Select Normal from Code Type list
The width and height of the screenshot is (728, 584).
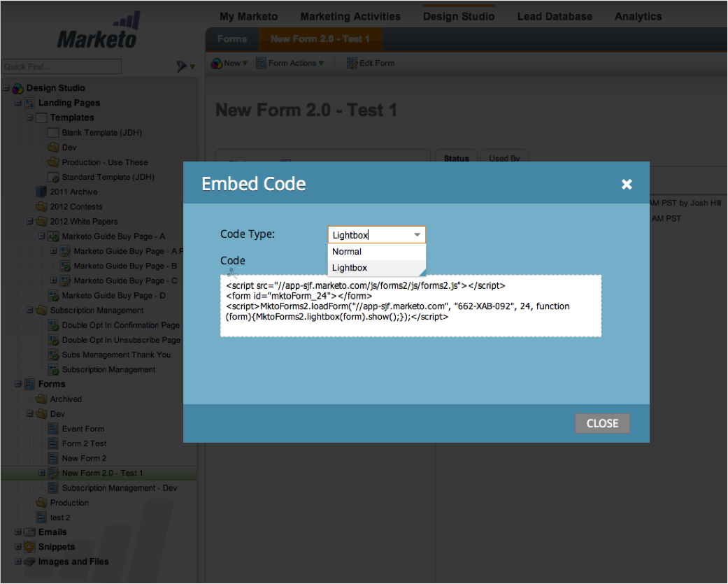[348, 252]
